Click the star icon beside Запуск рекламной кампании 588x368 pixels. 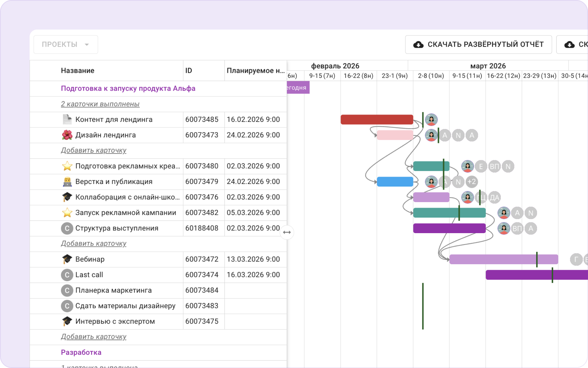point(67,213)
